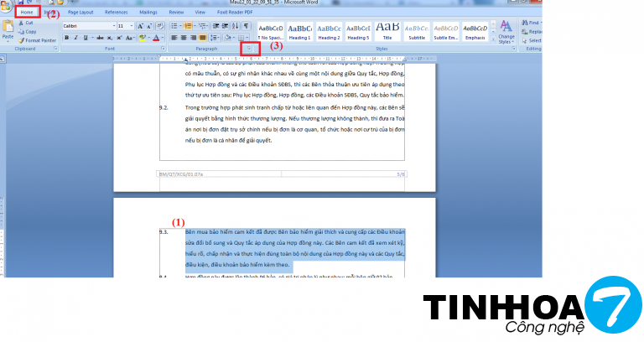Toggle Underline formatting
Screen dimensions: 644x342
pos(85,38)
